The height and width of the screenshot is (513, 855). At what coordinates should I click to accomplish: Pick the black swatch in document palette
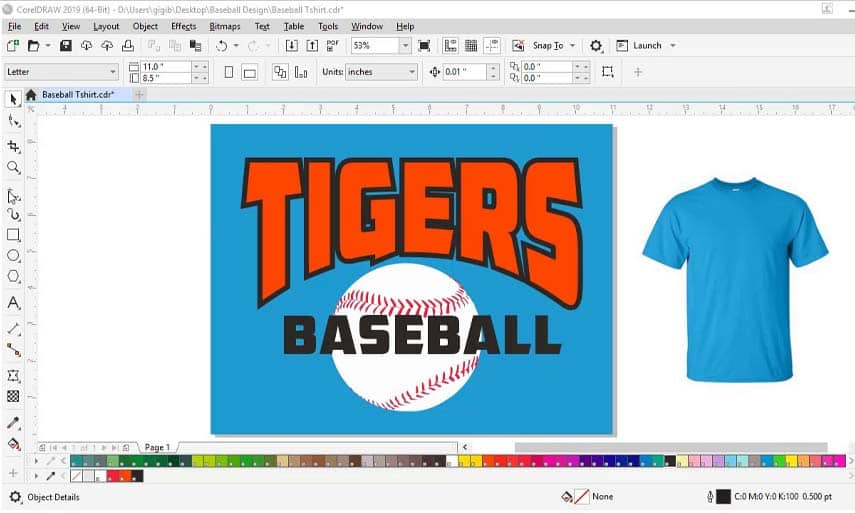137,476
